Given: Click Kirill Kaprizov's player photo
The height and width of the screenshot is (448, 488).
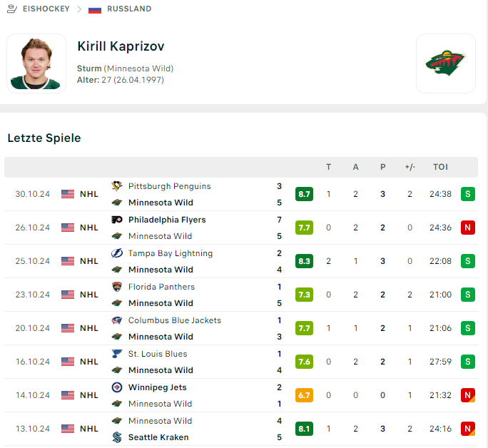Looking at the screenshot, I should point(36,63).
